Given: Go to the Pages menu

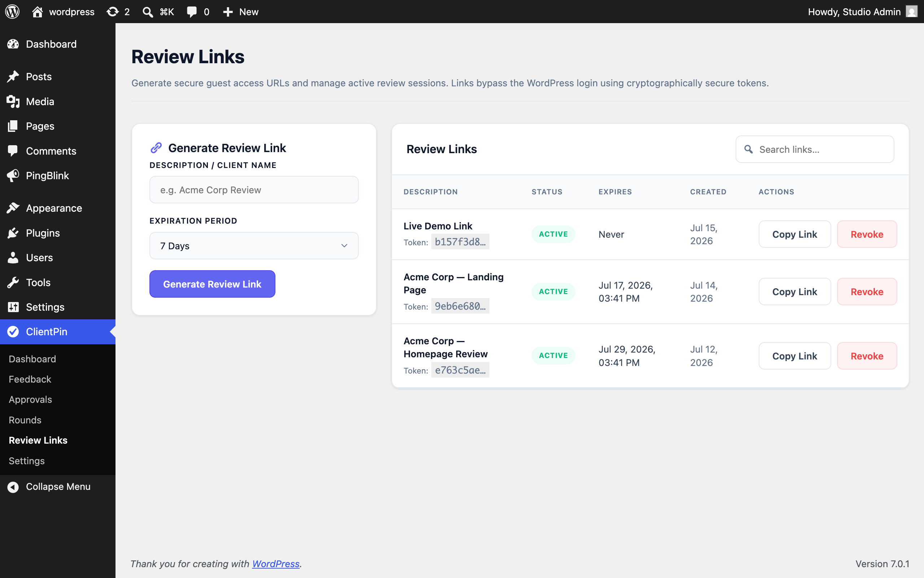Looking at the screenshot, I should click(x=58, y=126).
